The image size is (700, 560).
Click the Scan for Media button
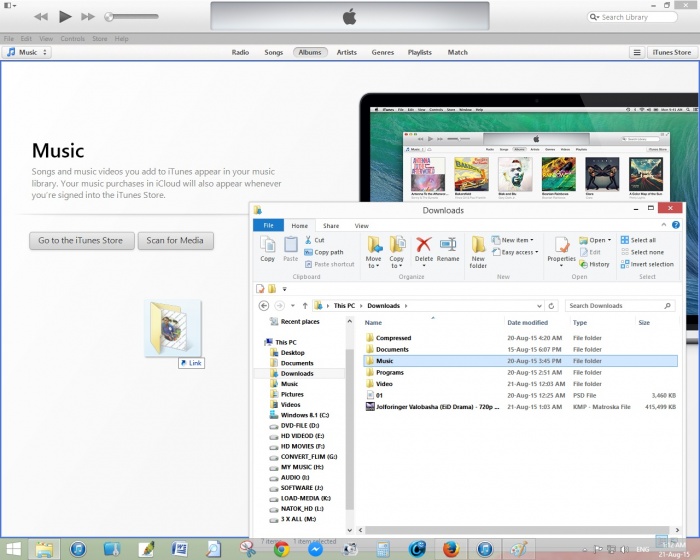point(174,240)
